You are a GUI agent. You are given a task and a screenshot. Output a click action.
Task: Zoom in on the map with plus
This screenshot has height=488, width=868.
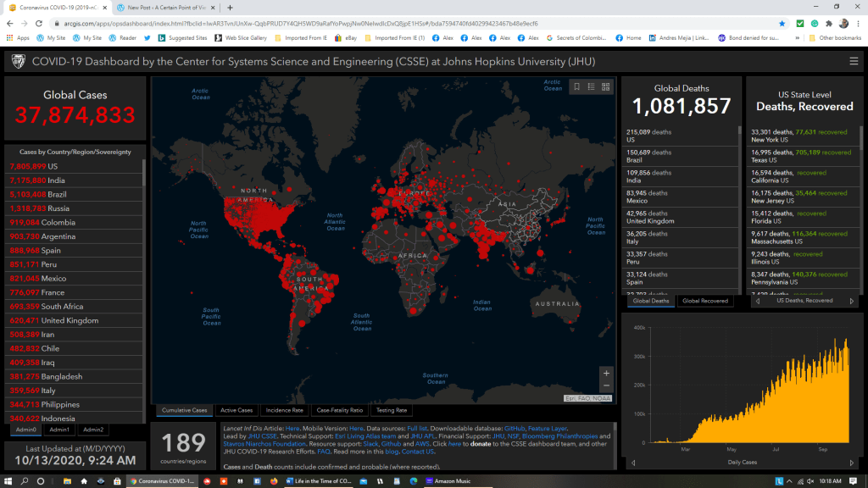click(x=605, y=373)
